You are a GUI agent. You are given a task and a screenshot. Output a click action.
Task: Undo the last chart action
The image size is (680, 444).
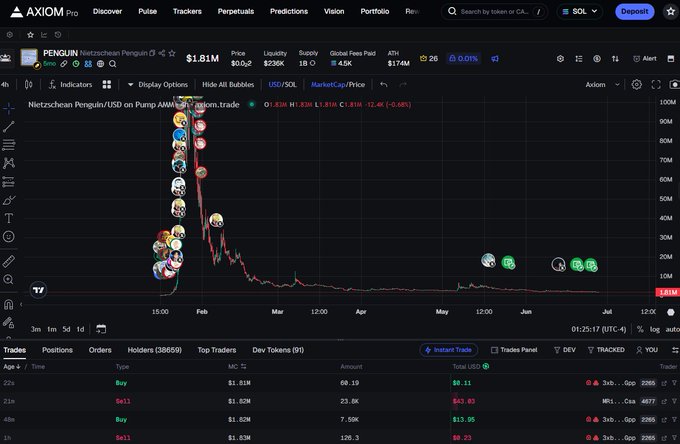pos(384,85)
